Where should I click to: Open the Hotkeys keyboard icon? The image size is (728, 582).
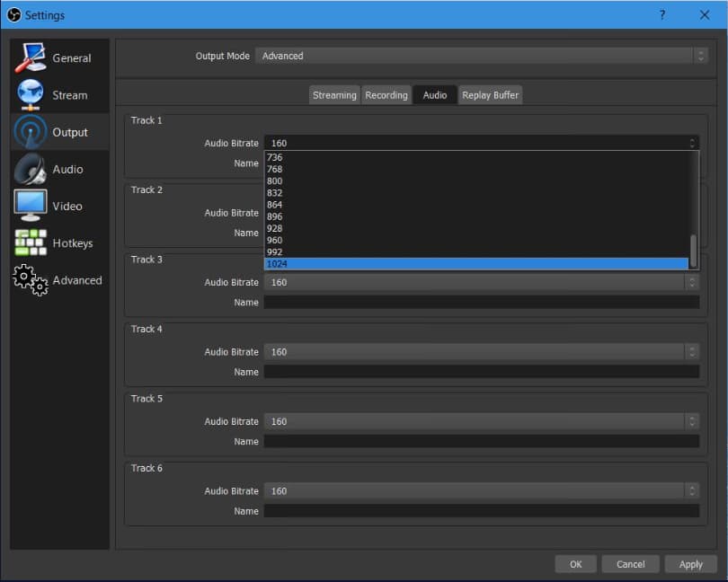(x=31, y=242)
